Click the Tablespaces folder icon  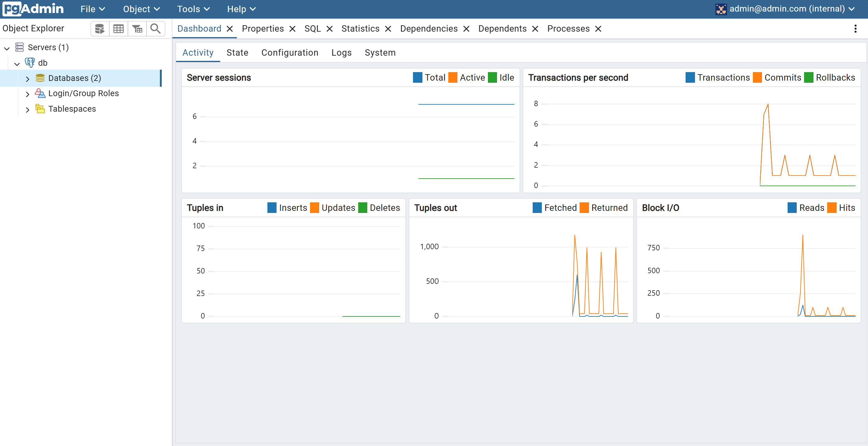click(x=40, y=109)
